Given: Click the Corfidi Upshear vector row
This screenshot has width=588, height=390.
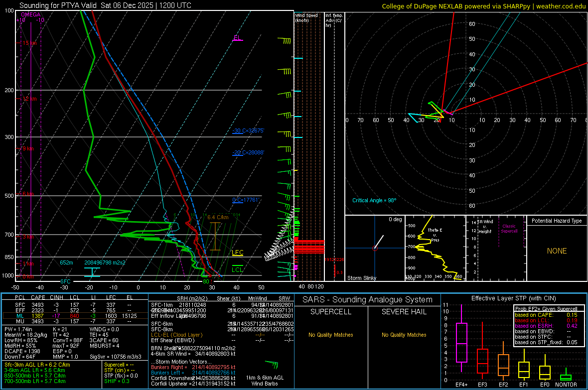Looking at the screenshot, I should pos(193,384).
